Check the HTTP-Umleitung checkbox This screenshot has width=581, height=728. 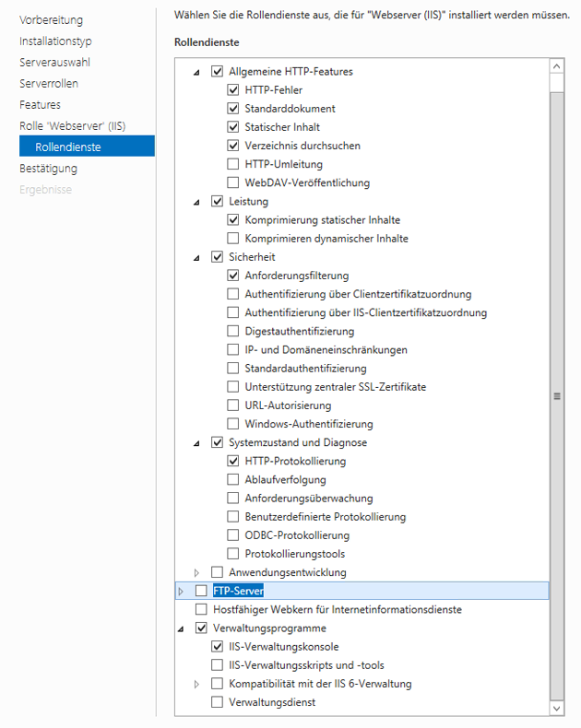[233, 164]
